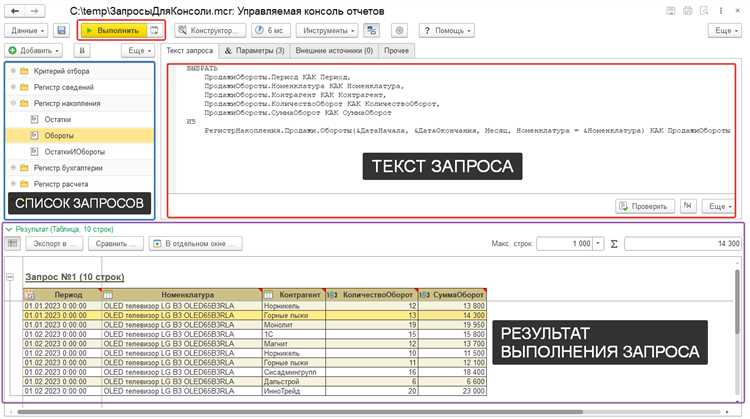
Task: Open the settings gear button in toolbar
Action: 399,30
